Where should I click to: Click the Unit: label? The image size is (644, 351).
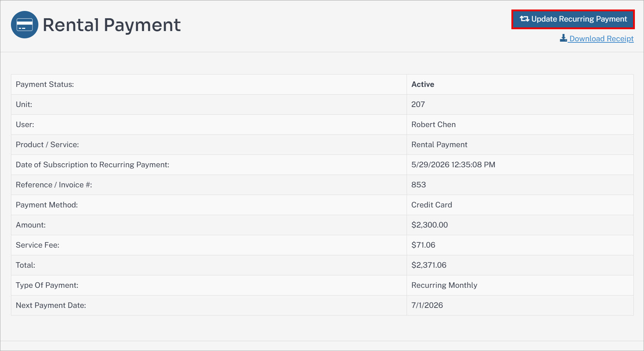pyautogui.click(x=24, y=104)
